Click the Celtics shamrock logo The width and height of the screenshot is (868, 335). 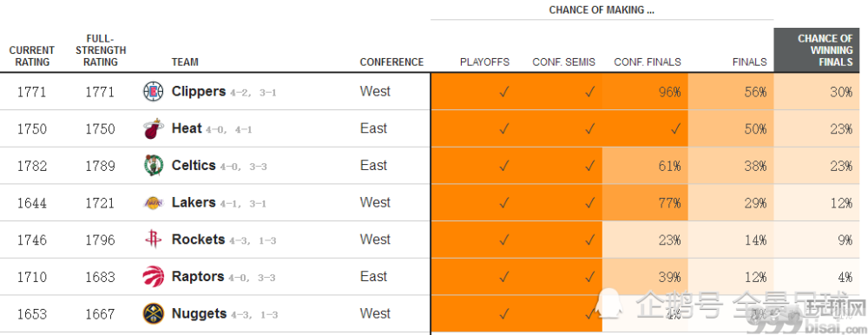154,166
